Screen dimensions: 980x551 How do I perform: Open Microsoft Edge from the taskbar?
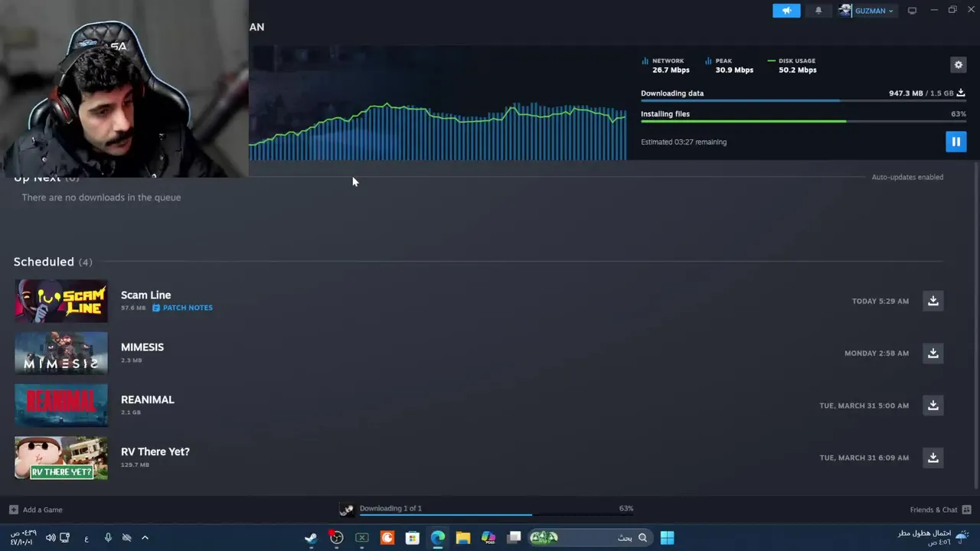437,538
